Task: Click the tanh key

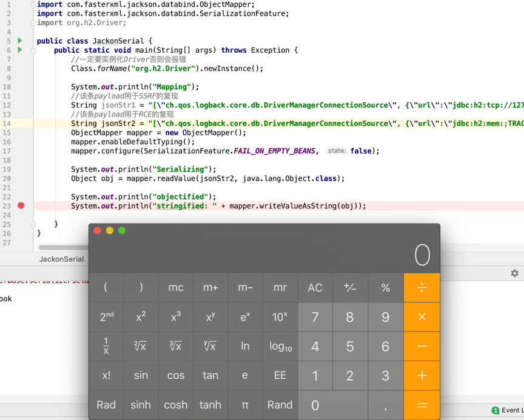Action: pos(210,405)
